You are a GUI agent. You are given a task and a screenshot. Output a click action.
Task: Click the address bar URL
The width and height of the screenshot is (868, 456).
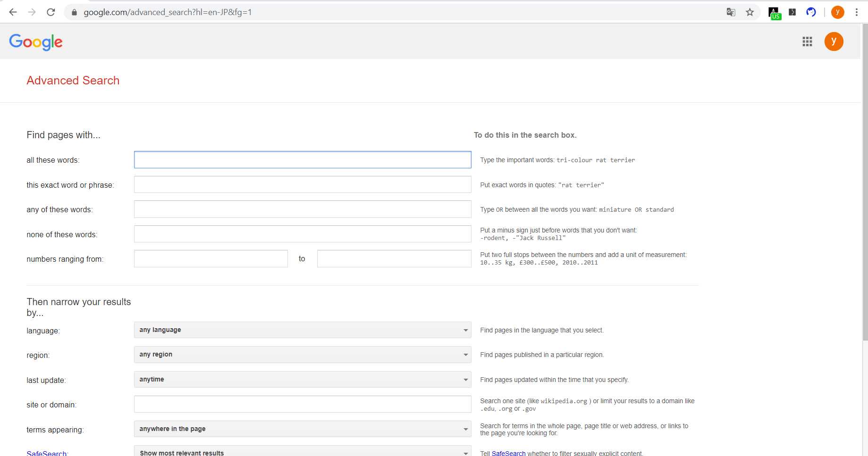coord(168,12)
